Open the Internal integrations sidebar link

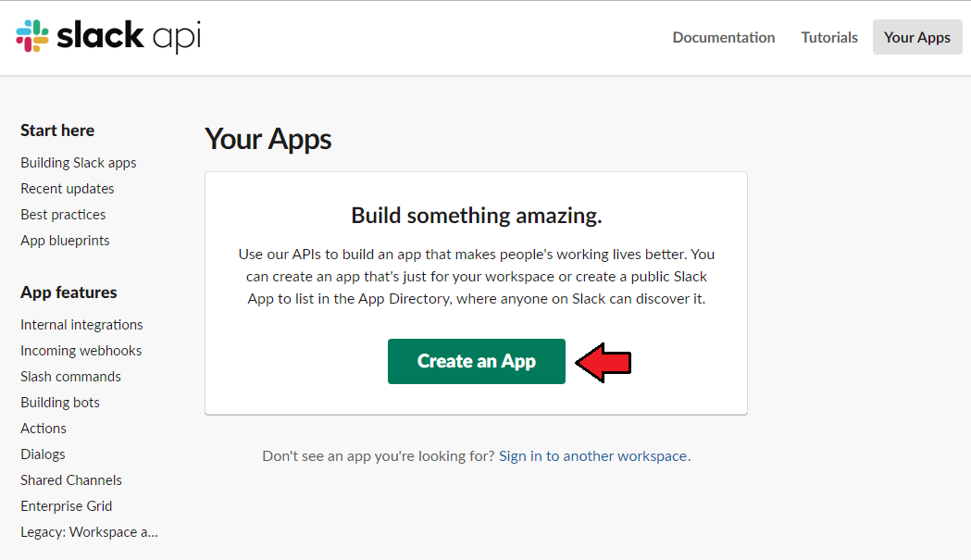(81, 325)
